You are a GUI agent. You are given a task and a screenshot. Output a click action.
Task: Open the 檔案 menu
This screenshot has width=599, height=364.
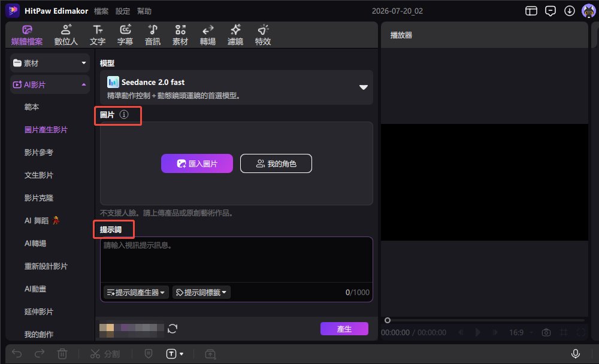(x=101, y=11)
